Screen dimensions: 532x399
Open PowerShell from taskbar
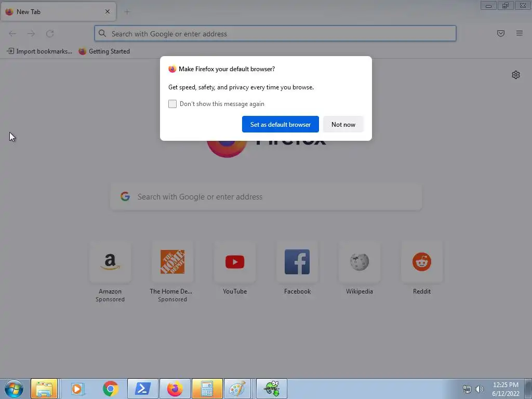(142, 389)
